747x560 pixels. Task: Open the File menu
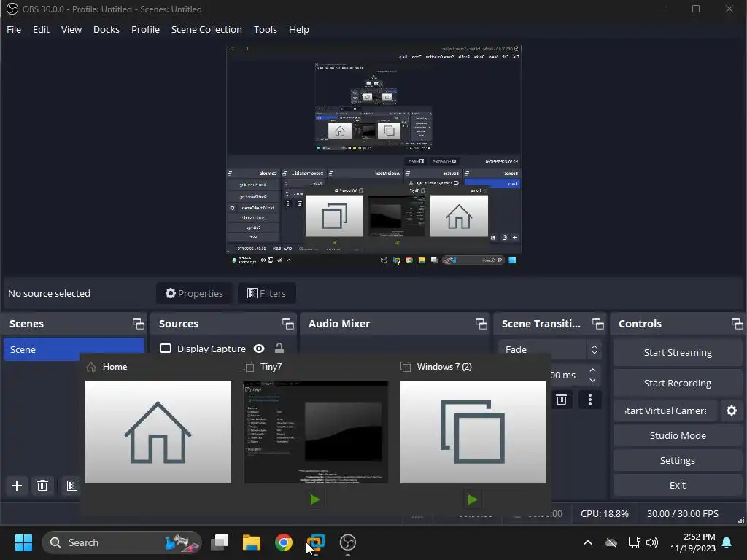click(x=14, y=29)
